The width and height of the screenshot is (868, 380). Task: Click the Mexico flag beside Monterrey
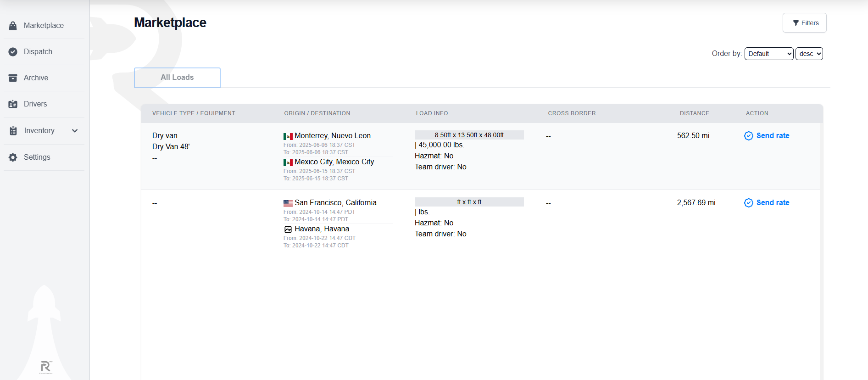point(288,136)
